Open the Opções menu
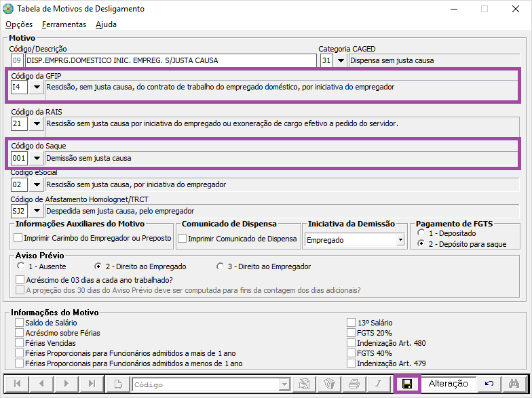This screenshot has width=532, height=398. 19,24
